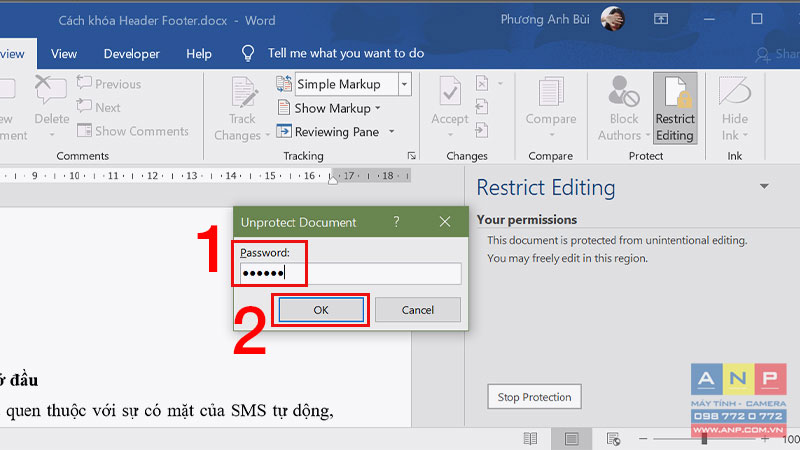
Task: Click the dialog help question mark
Action: pos(396,221)
